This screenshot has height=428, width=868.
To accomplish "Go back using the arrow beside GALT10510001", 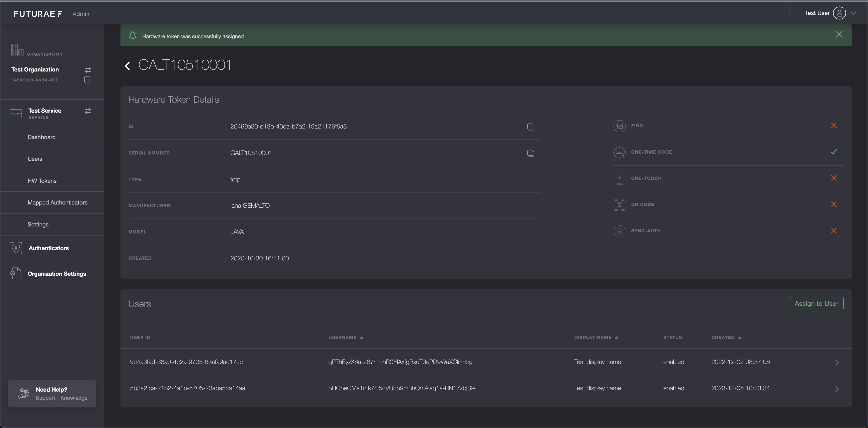I will (x=127, y=66).
